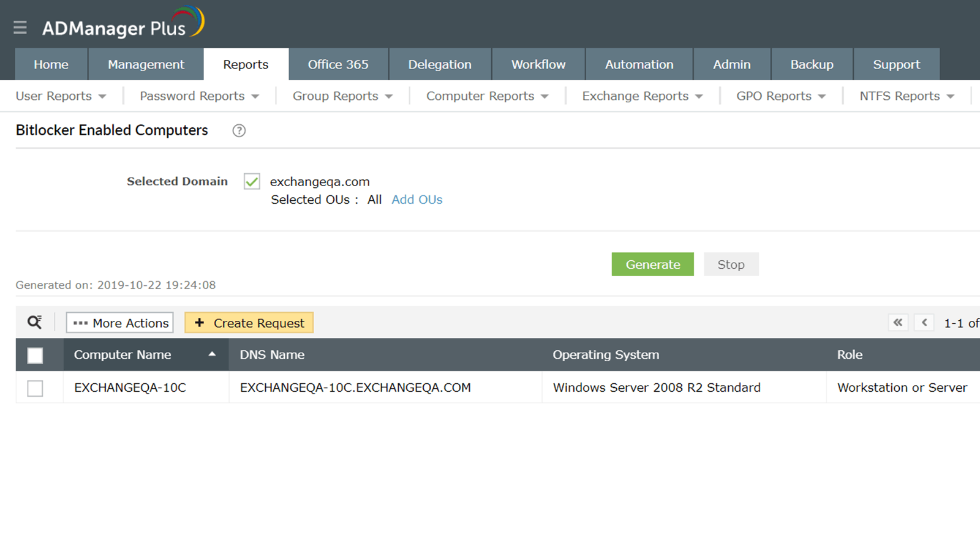Sort by the Operating System column
Image resolution: width=980 pixels, height=551 pixels.
(x=606, y=354)
